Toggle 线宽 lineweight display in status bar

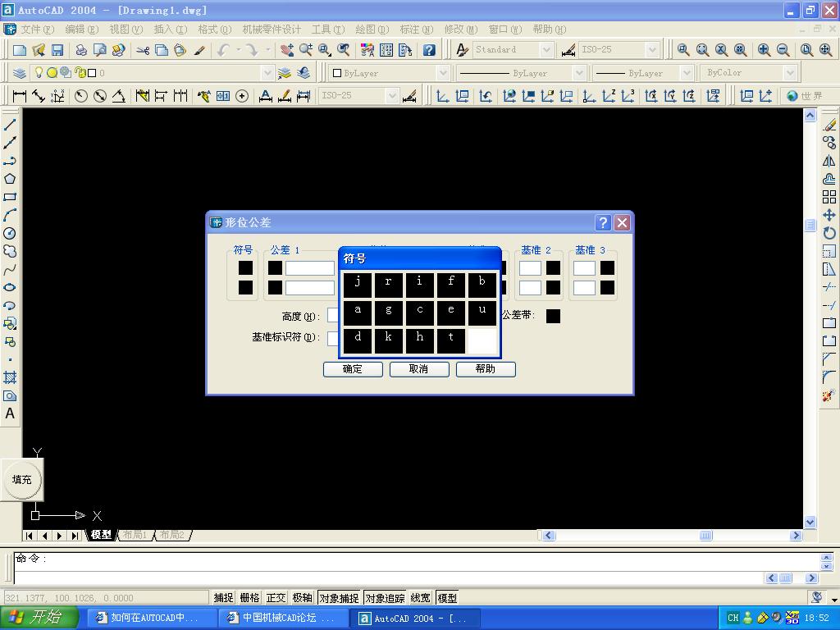tap(421, 598)
